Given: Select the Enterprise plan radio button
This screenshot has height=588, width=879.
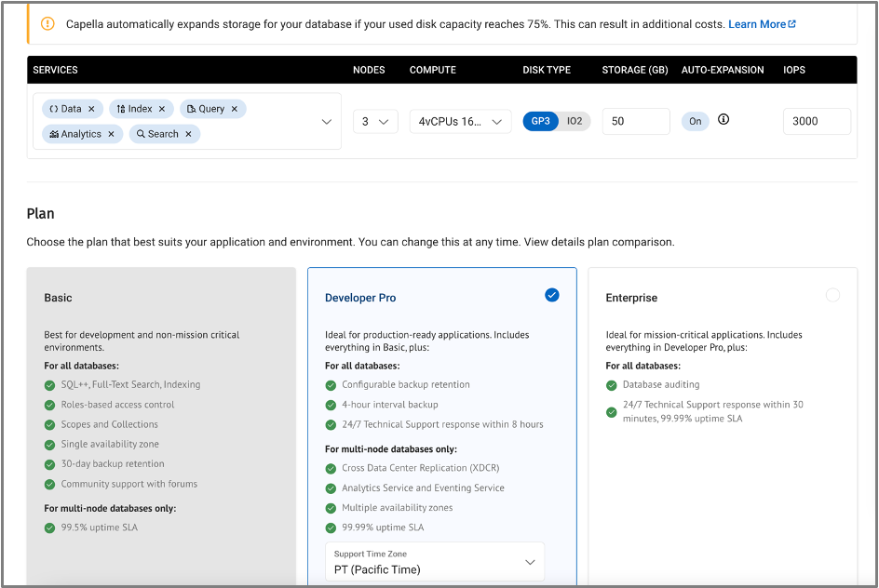Looking at the screenshot, I should coord(833,295).
